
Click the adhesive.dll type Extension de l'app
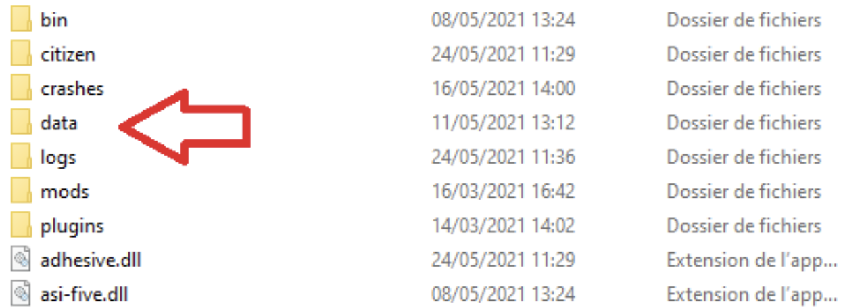752,260
